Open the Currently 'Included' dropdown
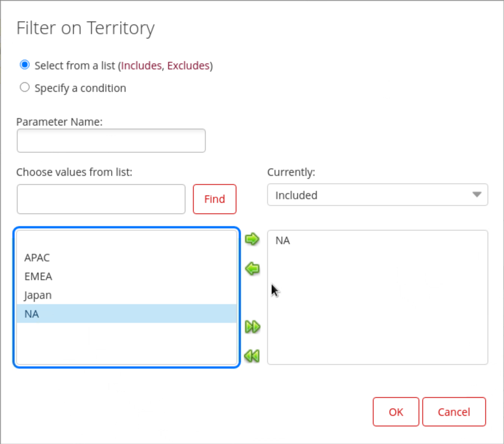The image size is (504, 444). click(x=377, y=195)
